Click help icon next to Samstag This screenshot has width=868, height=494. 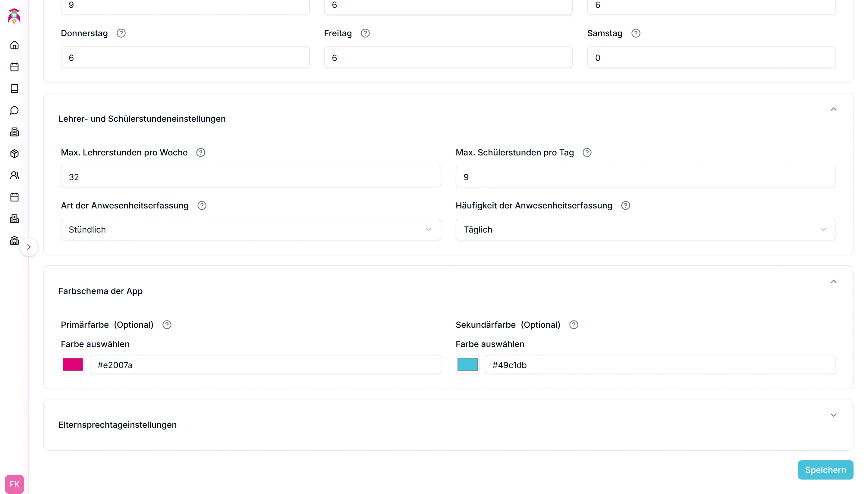point(635,33)
